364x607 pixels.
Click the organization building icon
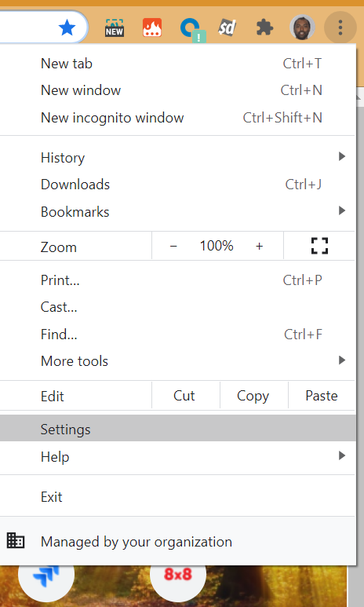[16, 541]
